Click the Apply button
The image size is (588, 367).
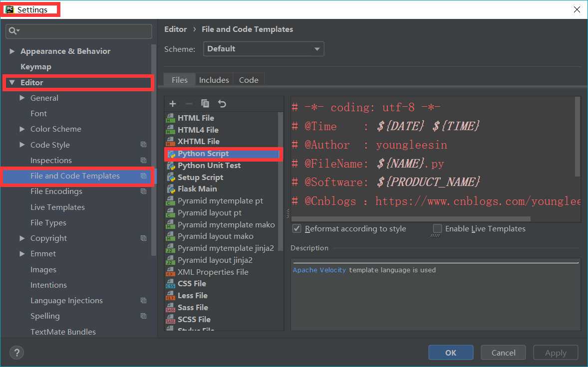click(556, 353)
